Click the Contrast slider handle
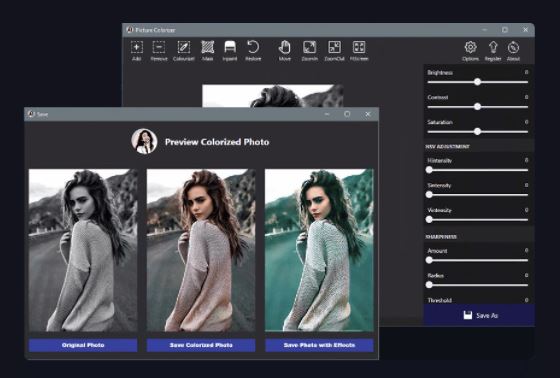The height and width of the screenshot is (378, 560). (478, 106)
